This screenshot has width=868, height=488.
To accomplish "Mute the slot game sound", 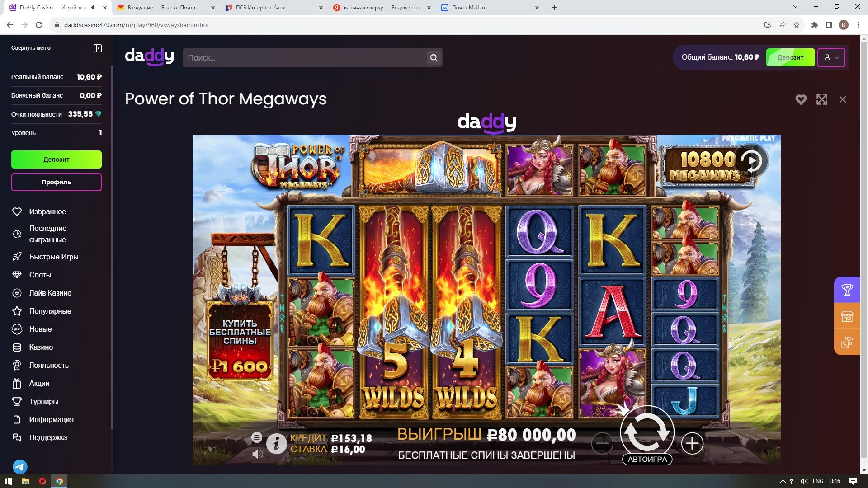I will 257,454.
